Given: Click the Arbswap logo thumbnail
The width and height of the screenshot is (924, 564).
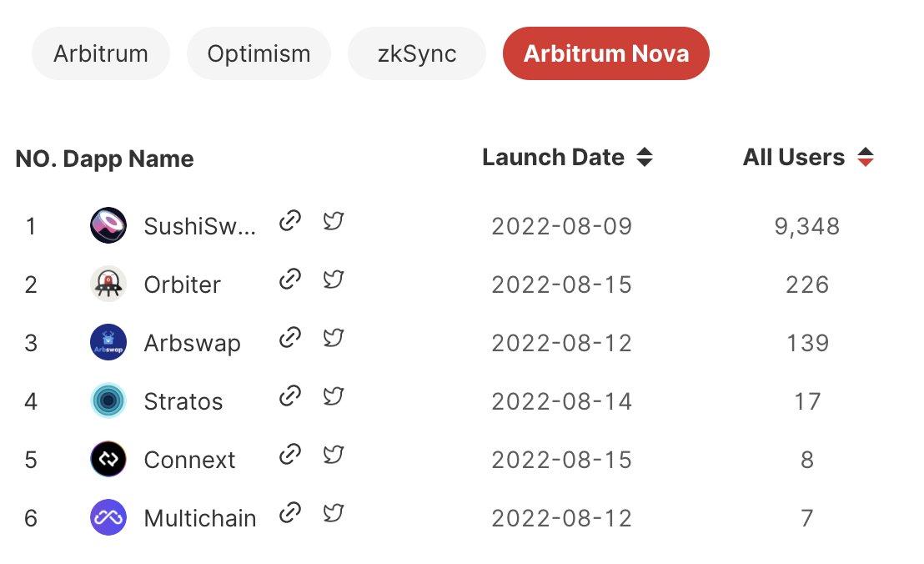Looking at the screenshot, I should click(x=108, y=343).
